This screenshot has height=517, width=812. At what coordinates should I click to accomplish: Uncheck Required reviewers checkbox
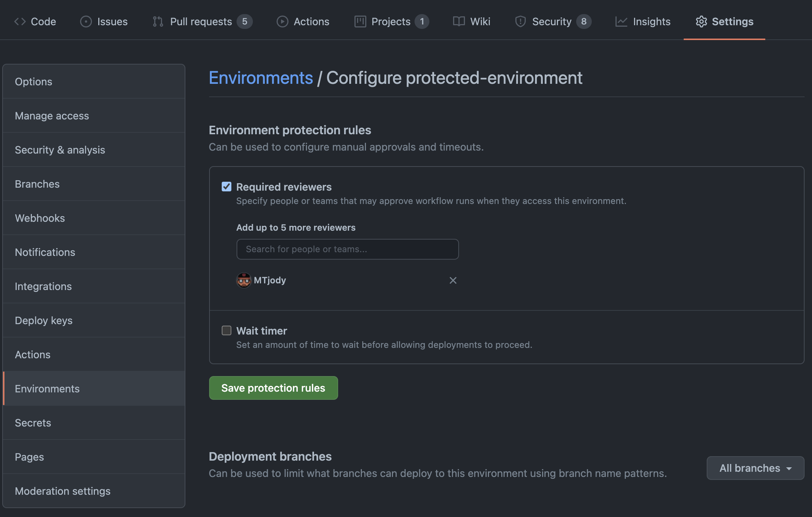227,187
